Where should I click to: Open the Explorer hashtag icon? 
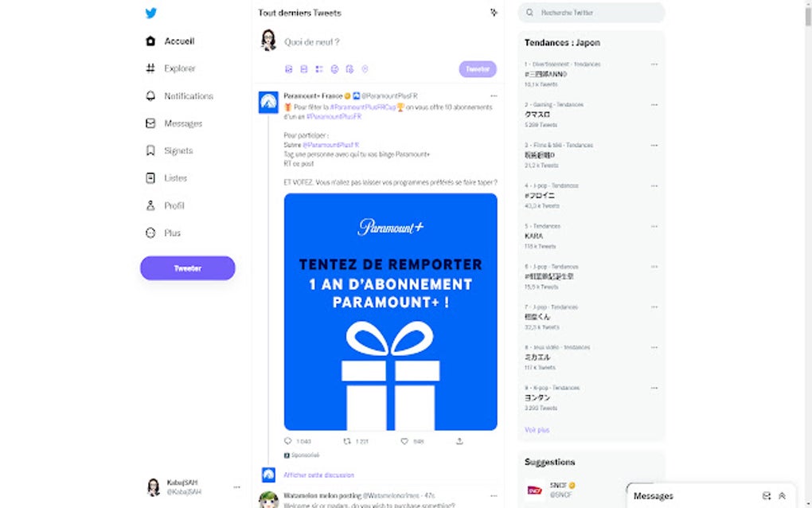click(150, 68)
